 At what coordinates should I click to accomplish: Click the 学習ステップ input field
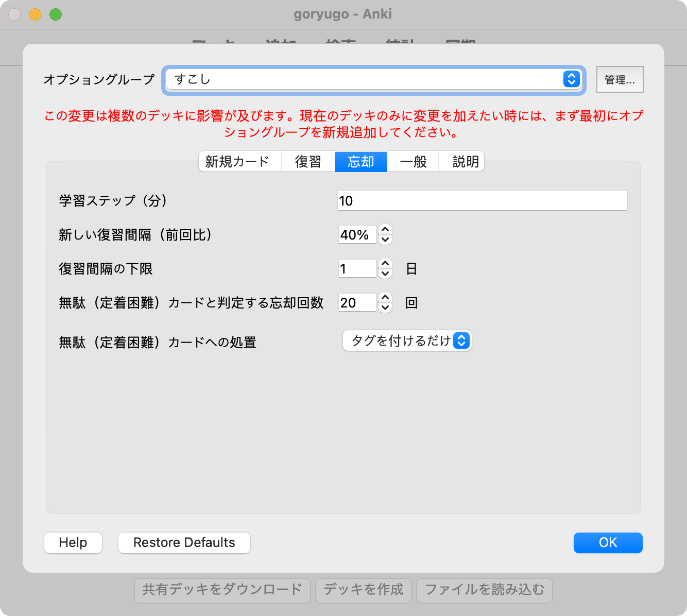pyautogui.click(x=482, y=201)
